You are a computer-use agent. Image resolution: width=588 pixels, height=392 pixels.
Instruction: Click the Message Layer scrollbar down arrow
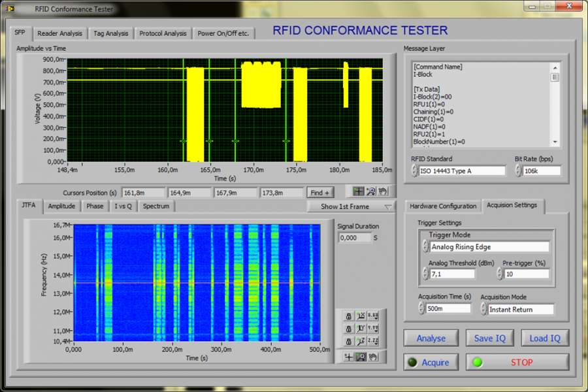pyautogui.click(x=555, y=142)
